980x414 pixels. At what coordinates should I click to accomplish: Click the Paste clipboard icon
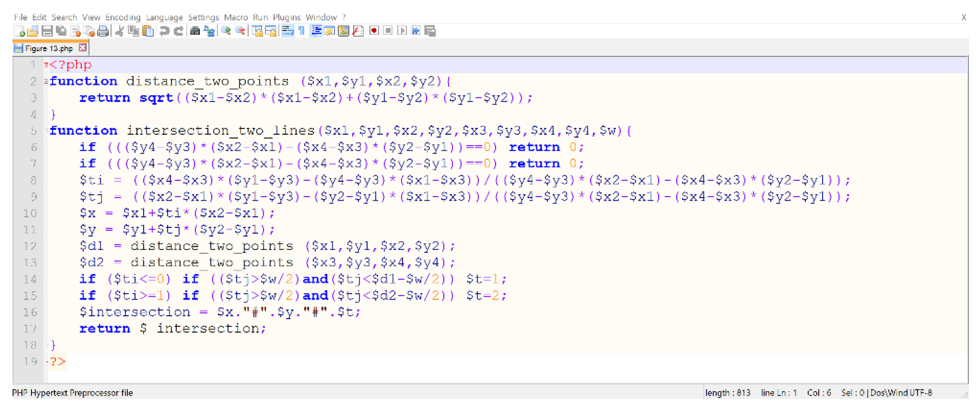pos(148,31)
